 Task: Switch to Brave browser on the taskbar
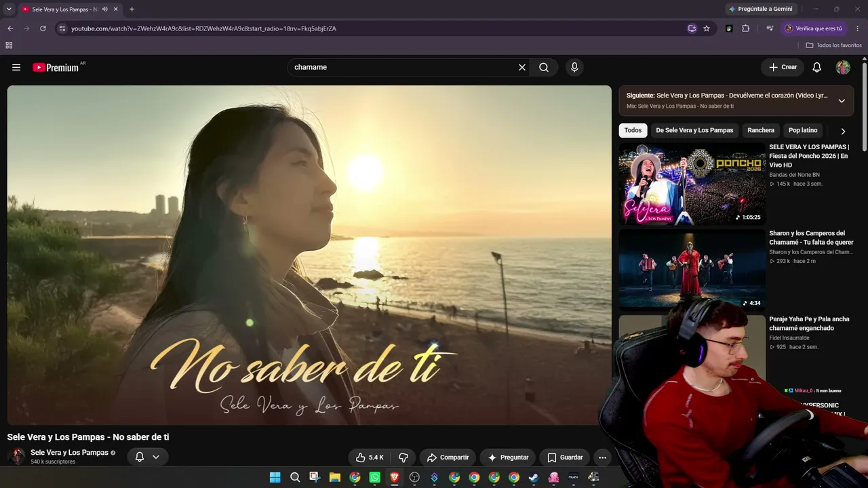click(x=395, y=477)
